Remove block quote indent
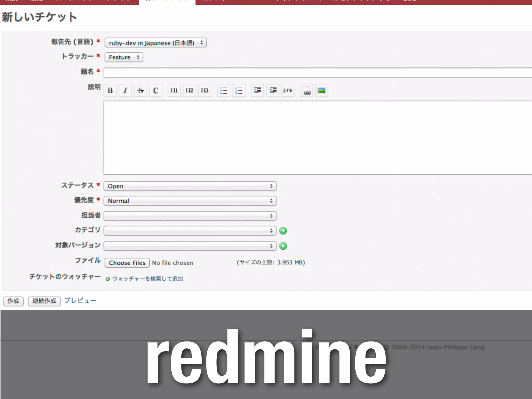The height and width of the screenshot is (399, 532). pyautogui.click(x=273, y=90)
